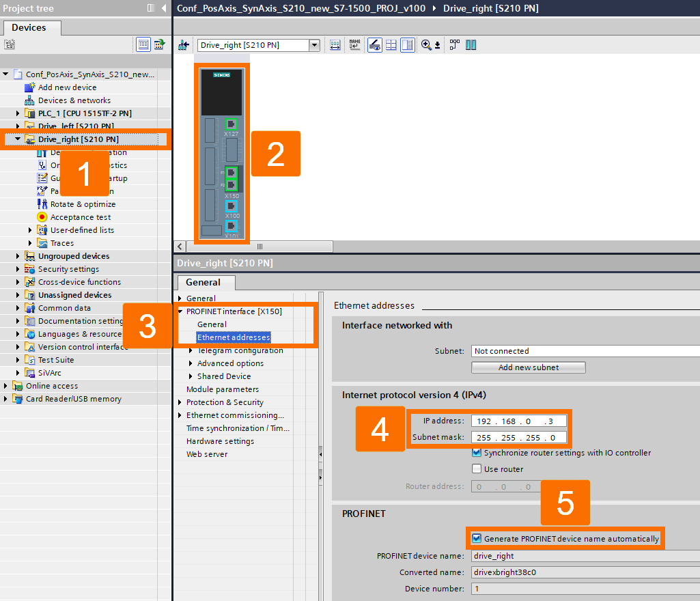This screenshot has height=601, width=700.
Task: Expand the User-defined lists node
Action: click(30, 230)
